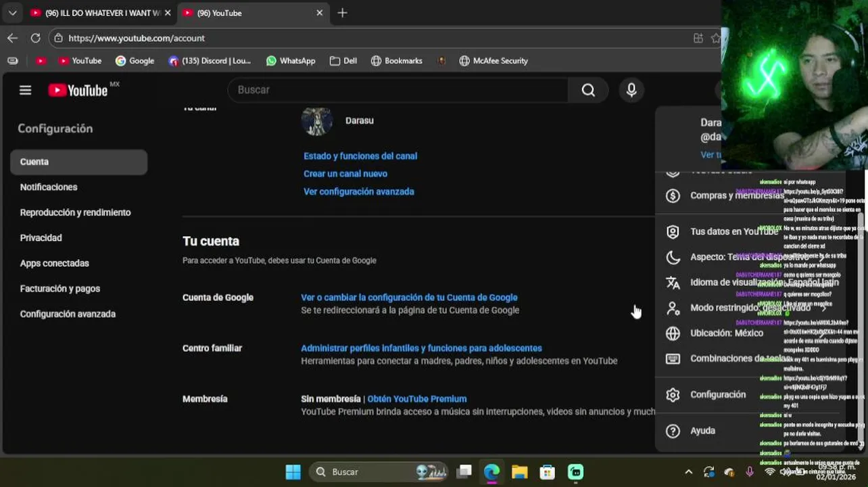Open Ubicación: México globe icon

tap(673, 333)
